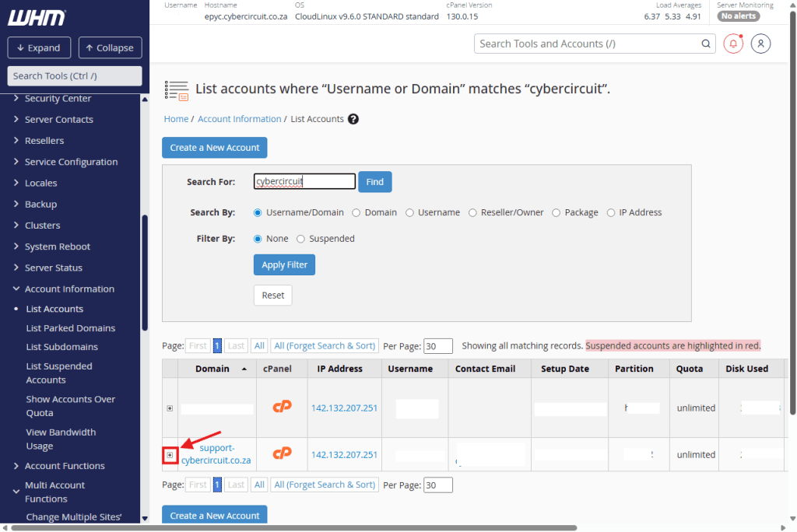Viewport: 797px width, 532px height.
Task: Open cPanel icon for support-cybercircuit.co.za row
Action: (x=282, y=454)
